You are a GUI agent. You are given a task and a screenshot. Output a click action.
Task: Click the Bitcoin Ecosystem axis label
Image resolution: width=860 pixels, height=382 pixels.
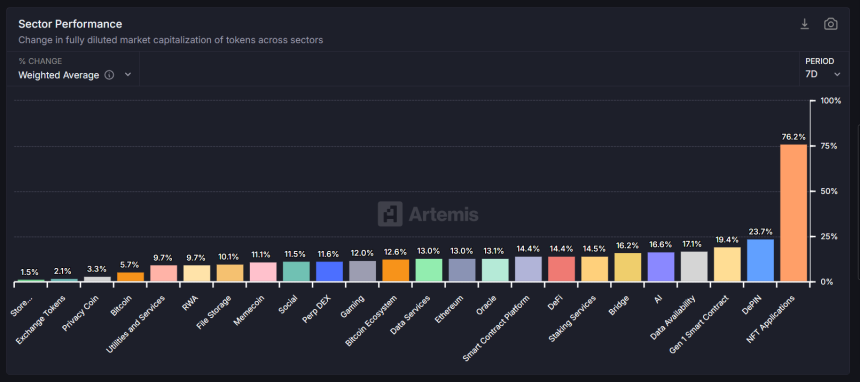[372, 321]
